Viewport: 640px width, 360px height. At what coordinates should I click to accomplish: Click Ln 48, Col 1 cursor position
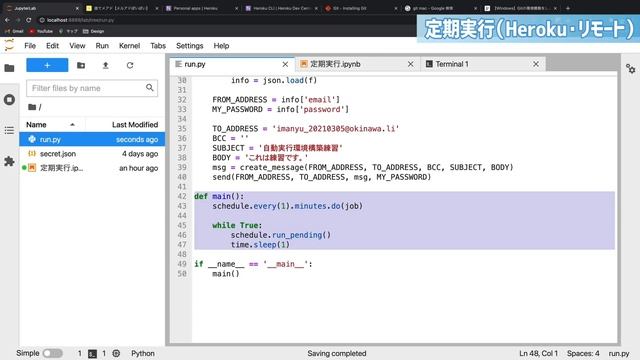[538, 353]
